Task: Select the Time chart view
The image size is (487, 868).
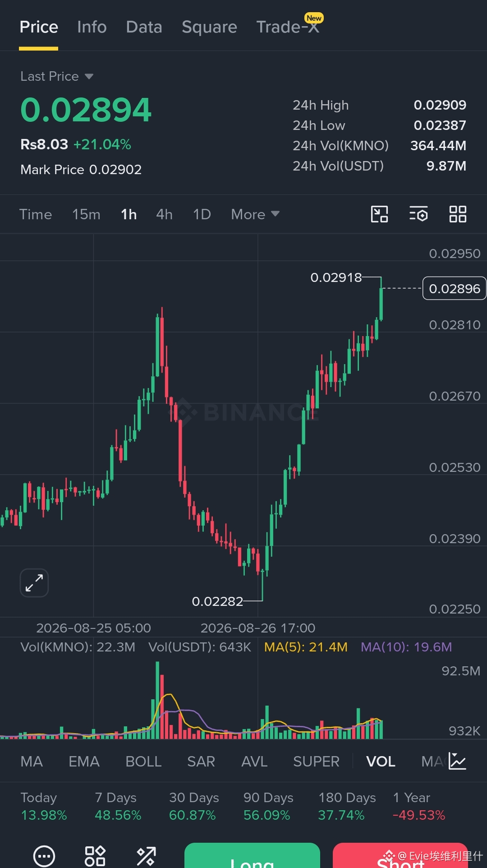Action: pyautogui.click(x=36, y=214)
